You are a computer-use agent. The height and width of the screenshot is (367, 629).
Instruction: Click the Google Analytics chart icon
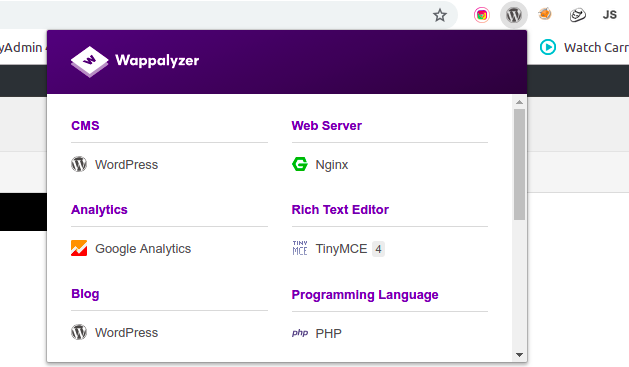pyautogui.click(x=79, y=248)
